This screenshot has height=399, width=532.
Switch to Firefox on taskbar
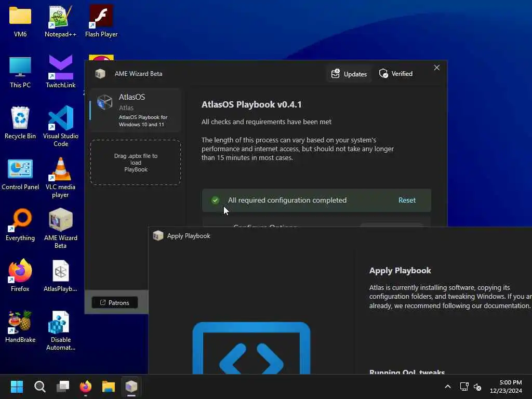(x=86, y=387)
